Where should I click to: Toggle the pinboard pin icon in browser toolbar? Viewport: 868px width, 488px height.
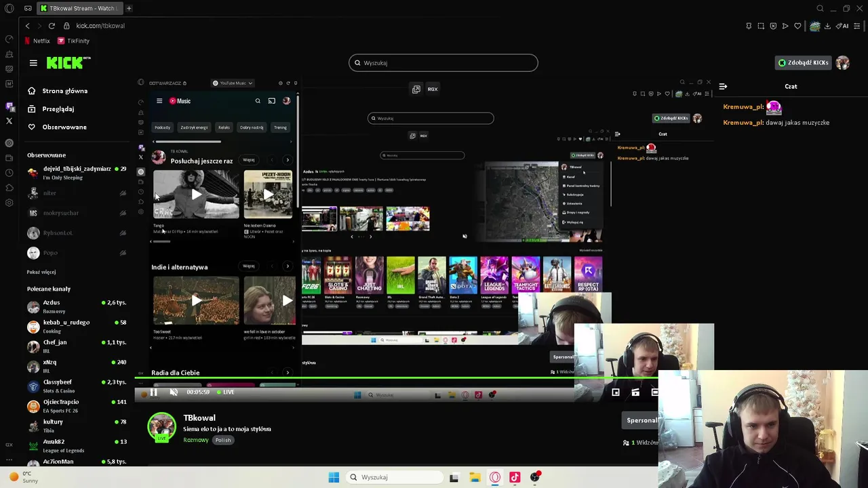pyautogui.click(x=749, y=26)
